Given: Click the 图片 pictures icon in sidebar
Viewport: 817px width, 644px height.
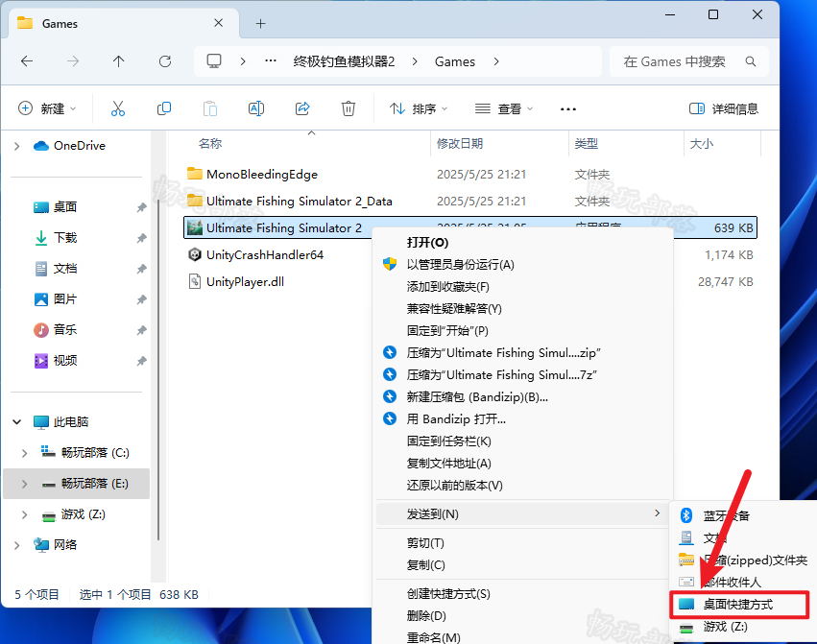Looking at the screenshot, I should pyautogui.click(x=41, y=299).
